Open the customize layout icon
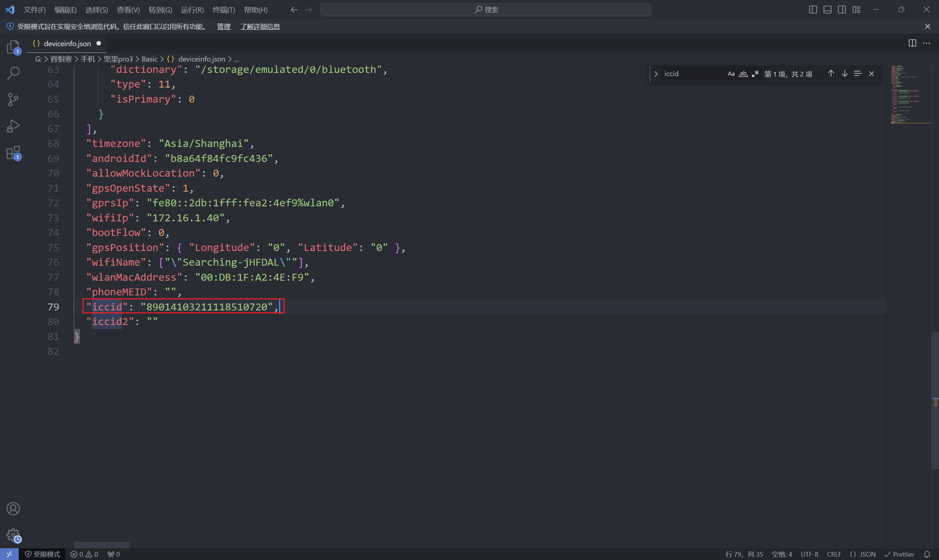This screenshot has height=560, width=939. (x=856, y=10)
